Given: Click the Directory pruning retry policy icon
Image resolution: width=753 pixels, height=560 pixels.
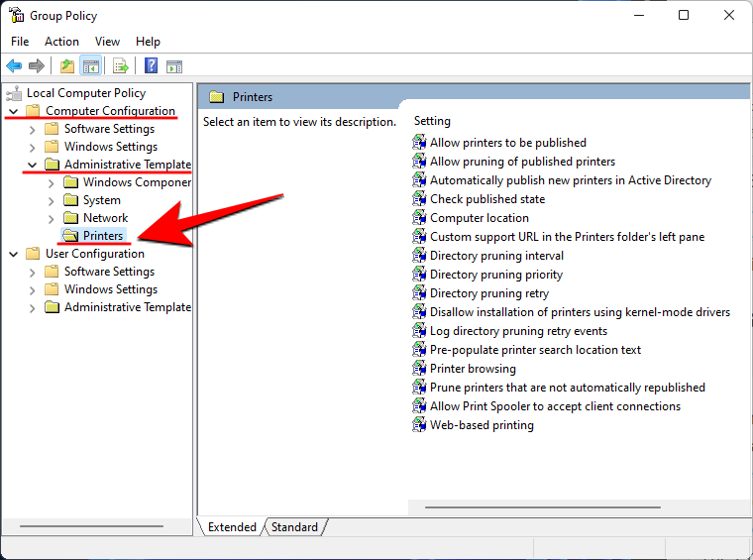Looking at the screenshot, I should [419, 293].
